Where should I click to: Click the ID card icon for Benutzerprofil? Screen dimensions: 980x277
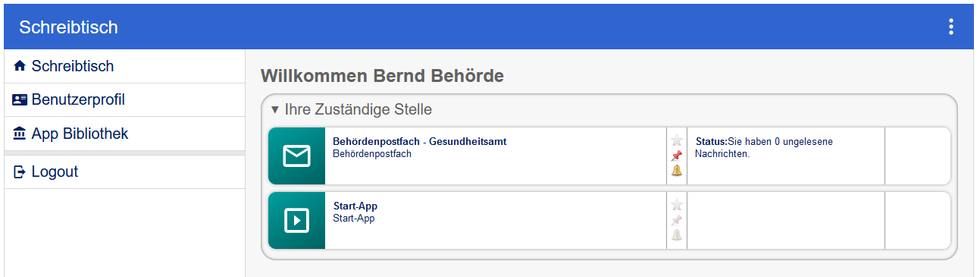pos(20,100)
